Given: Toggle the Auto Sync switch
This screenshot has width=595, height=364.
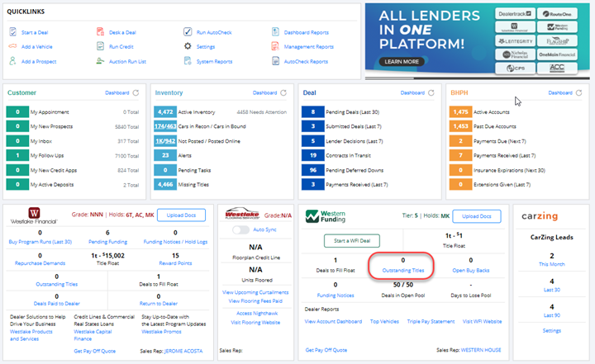Looking at the screenshot, I should [240, 229].
